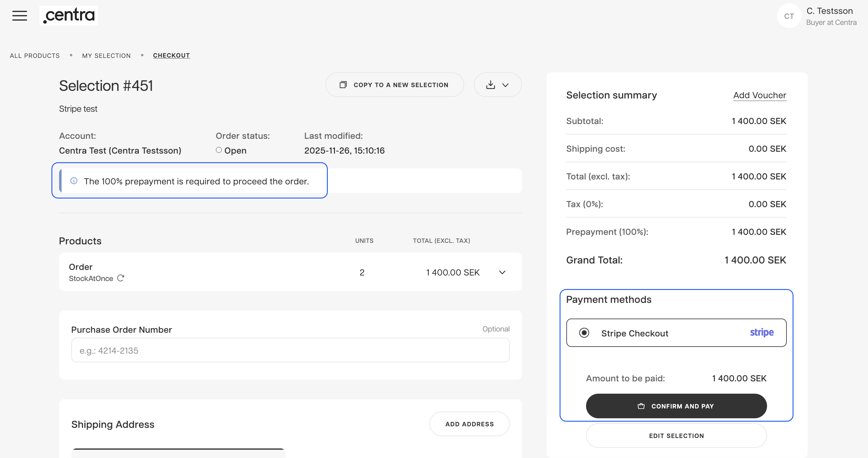Viewport: 868px width, 458px height.
Task: Click the Add Voucher link
Action: [x=760, y=95]
